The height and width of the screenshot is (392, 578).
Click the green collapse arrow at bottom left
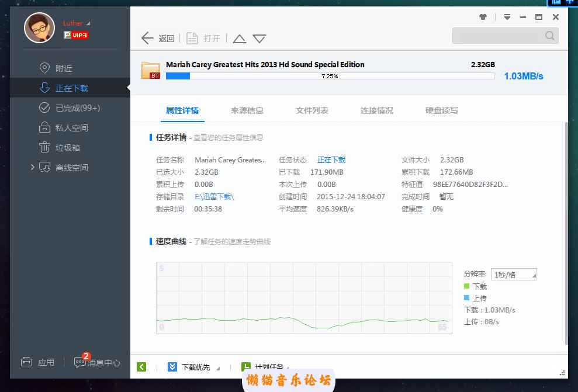click(x=141, y=366)
